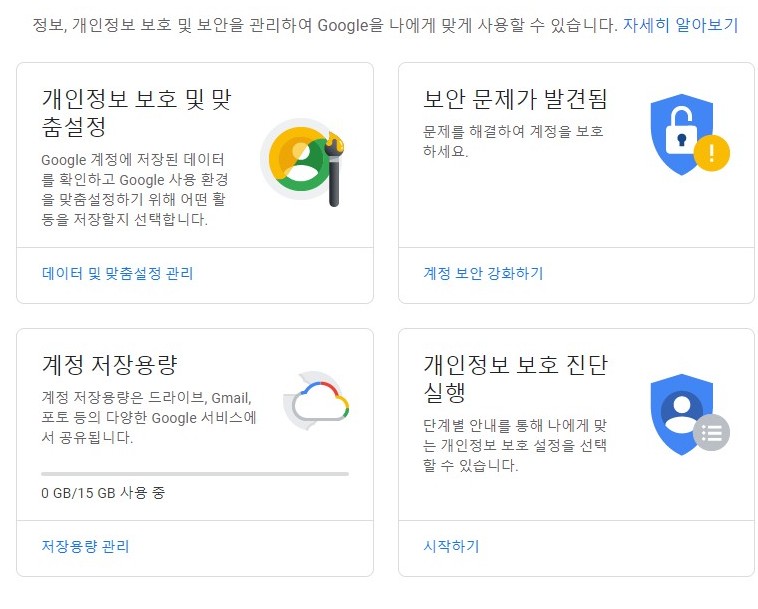Image resolution: width=758 pixels, height=609 pixels.
Task: Click the privacy checkup shield icon
Action: [690, 414]
